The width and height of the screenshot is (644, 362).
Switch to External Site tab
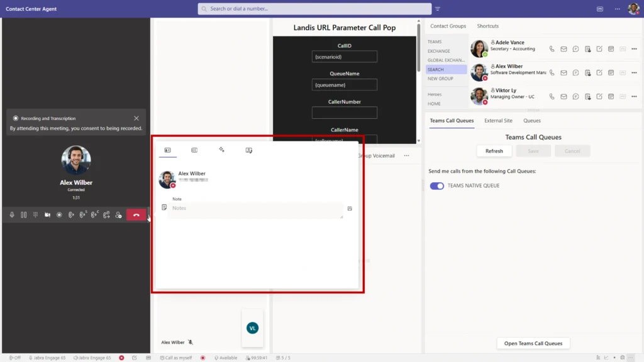pos(498,121)
